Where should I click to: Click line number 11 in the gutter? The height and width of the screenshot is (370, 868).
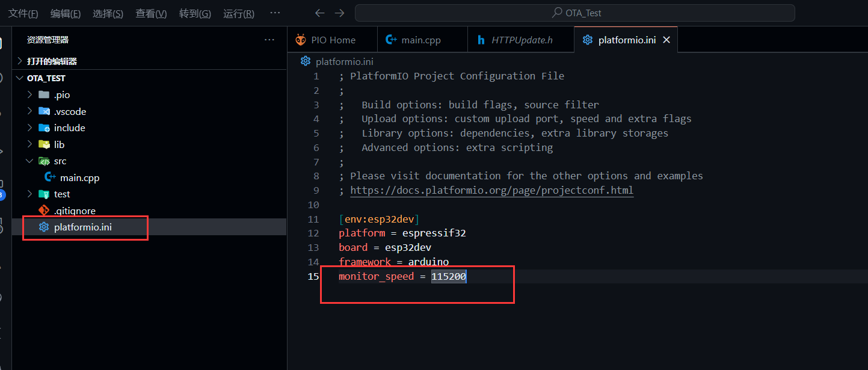click(x=313, y=219)
